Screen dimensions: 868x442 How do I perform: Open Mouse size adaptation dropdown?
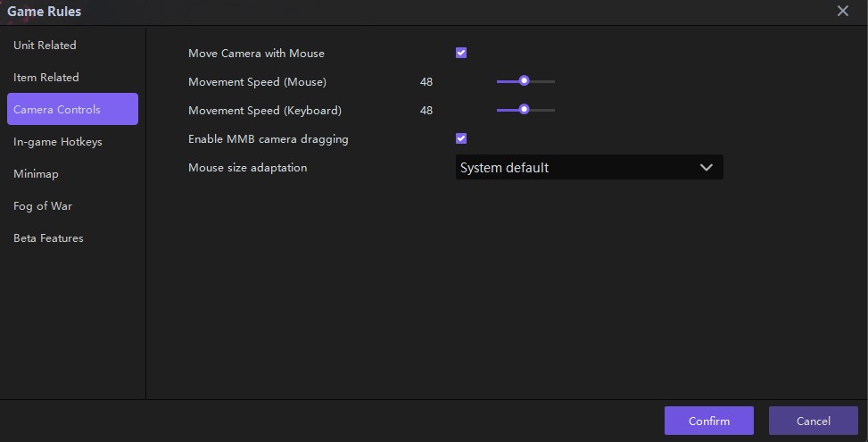click(x=589, y=168)
